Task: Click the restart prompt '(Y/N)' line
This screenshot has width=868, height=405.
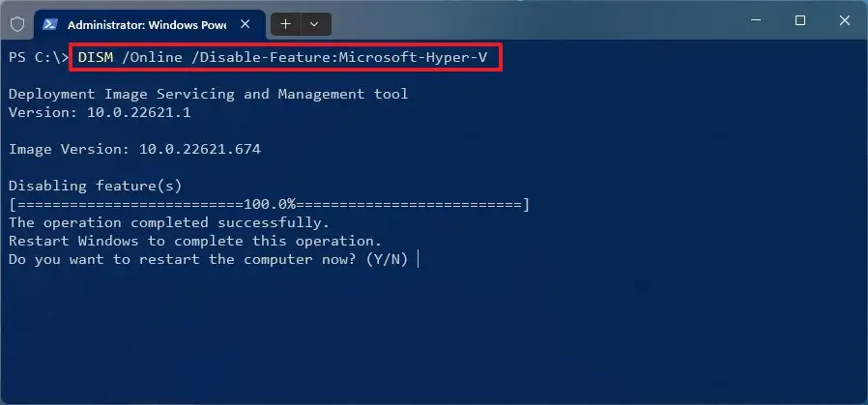Action: tap(208, 259)
